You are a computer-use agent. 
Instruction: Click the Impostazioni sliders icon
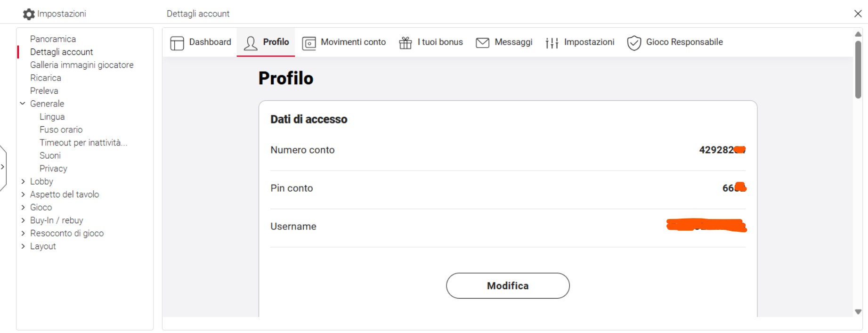coord(552,43)
